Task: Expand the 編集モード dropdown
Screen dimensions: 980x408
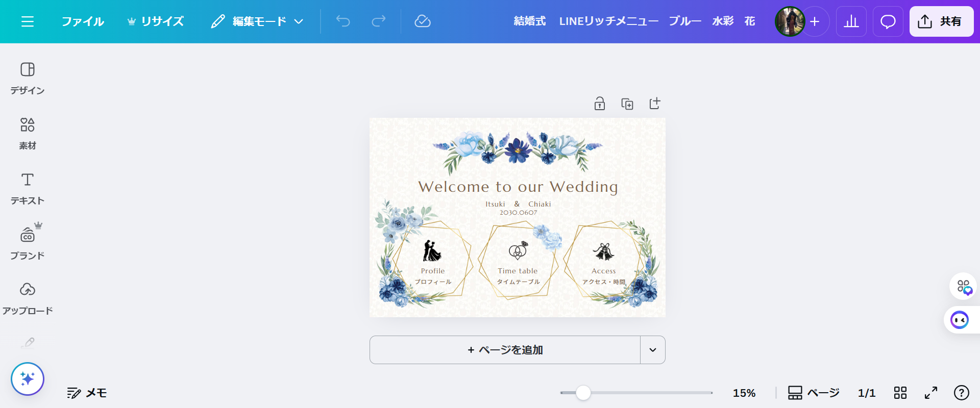Action: tap(258, 21)
